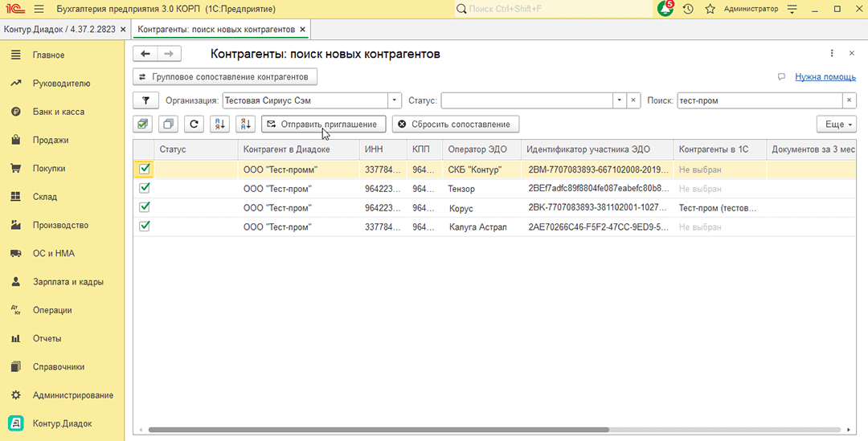The image size is (868, 441).
Task: Open the Нужна помощь link
Action: coord(825,77)
